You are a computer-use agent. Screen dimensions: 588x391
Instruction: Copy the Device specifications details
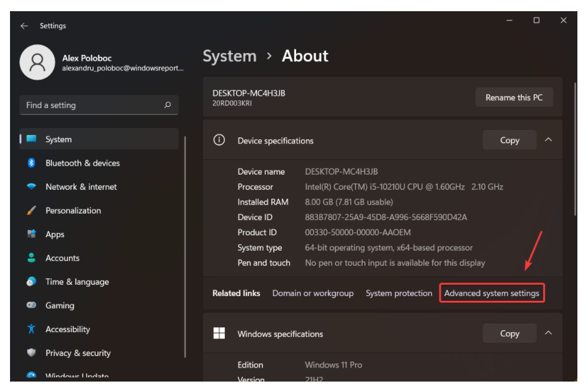[509, 140]
